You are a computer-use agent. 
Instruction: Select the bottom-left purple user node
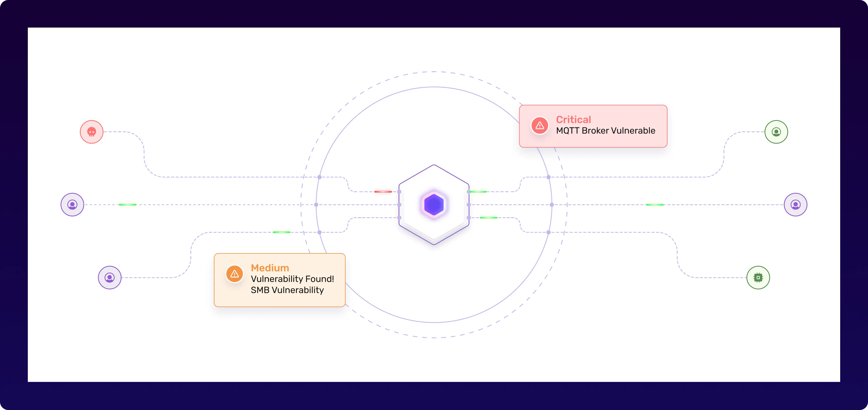pos(109,278)
